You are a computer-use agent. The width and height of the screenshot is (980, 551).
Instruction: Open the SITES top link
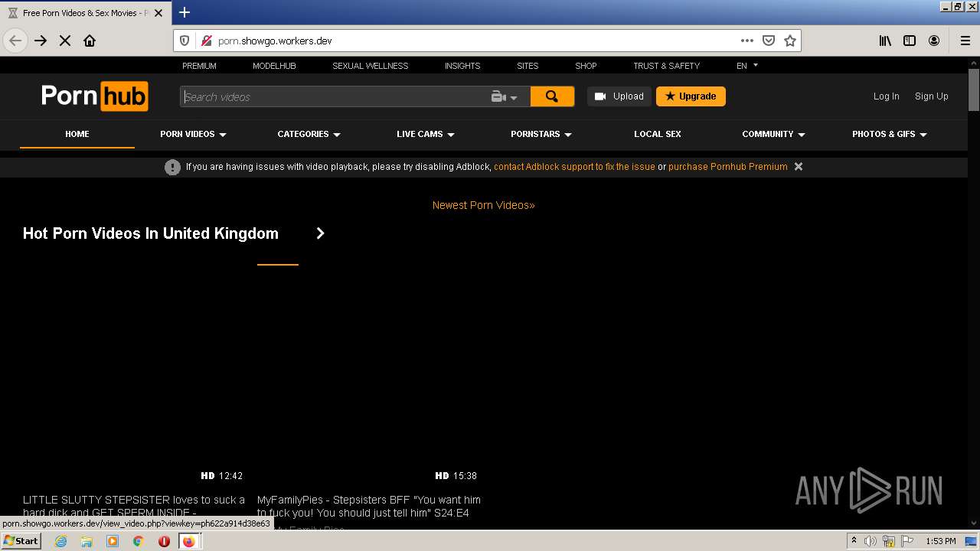[x=528, y=66]
